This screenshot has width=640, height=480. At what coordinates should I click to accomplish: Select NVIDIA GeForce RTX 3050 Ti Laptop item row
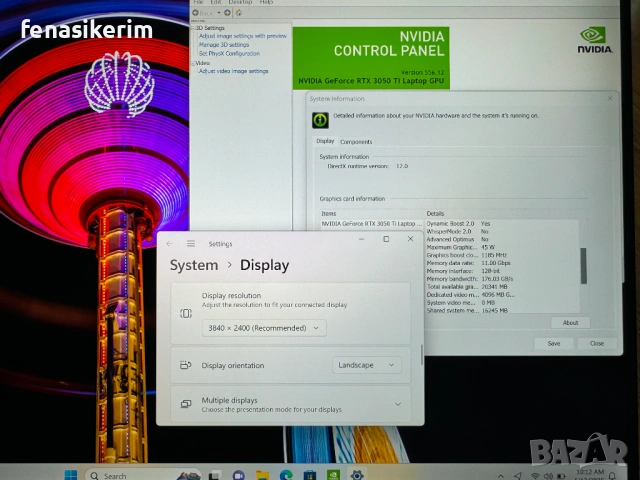(x=371, y=224)
